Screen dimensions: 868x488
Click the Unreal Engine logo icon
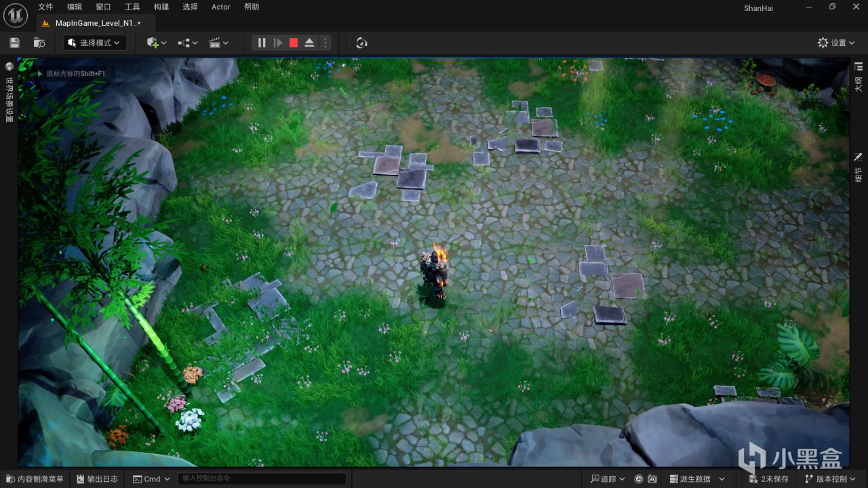pos(14,14)
